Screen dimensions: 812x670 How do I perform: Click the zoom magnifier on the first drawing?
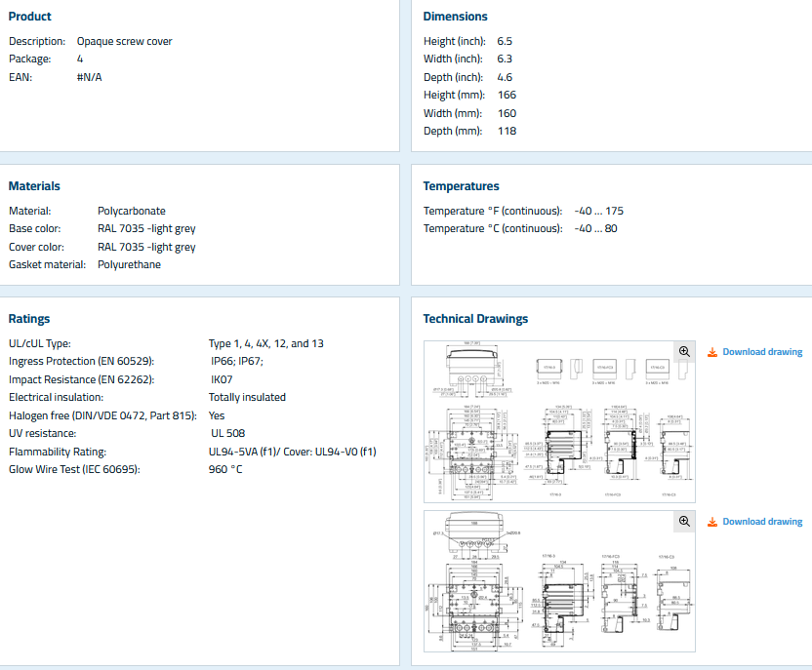(684, 352)
